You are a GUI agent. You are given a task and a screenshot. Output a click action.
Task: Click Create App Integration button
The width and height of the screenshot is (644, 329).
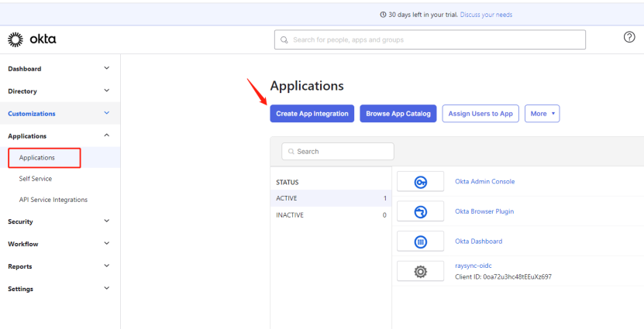(x=312, y=114)
